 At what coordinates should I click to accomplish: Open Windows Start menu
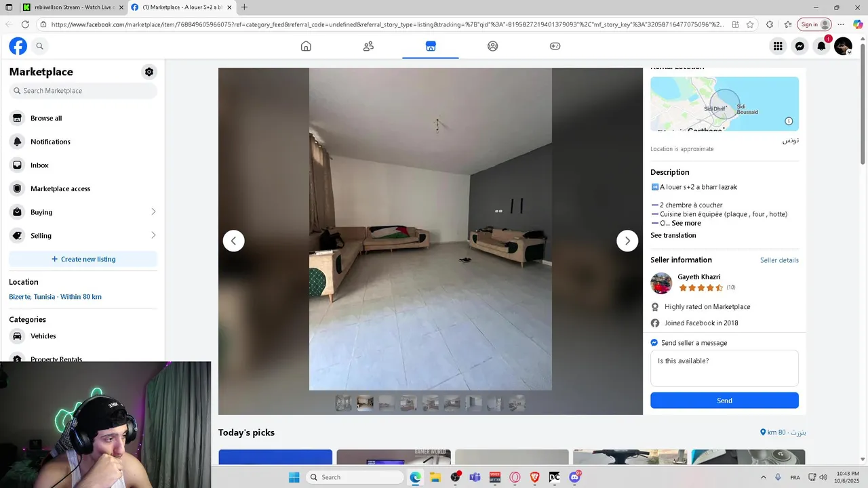click(x=294, y=477)
